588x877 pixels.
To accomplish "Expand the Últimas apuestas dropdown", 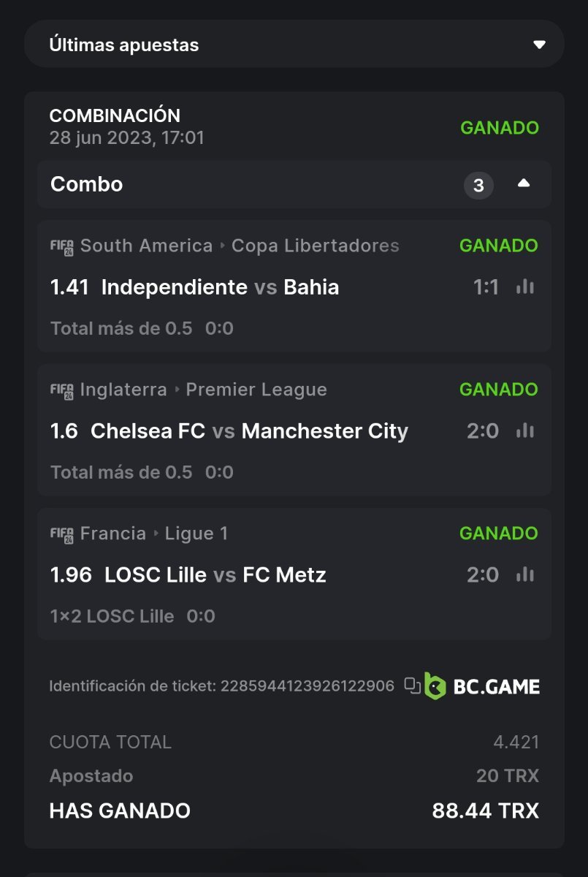I will click(x=539, y=45).
